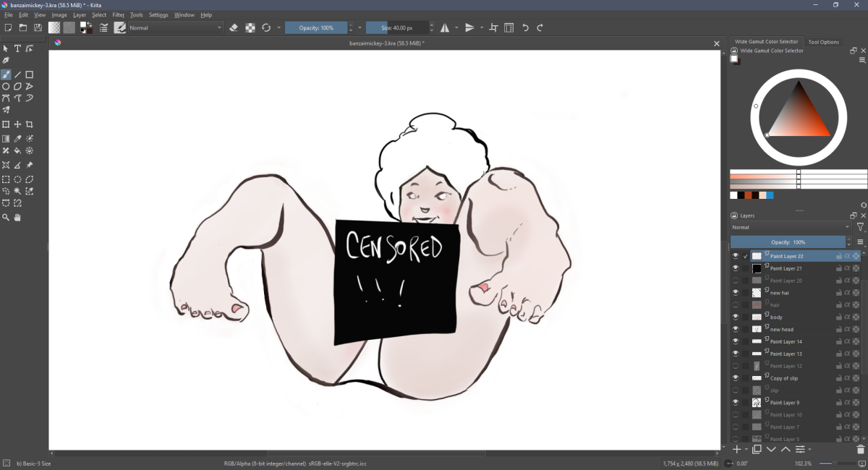Show the hidden slip layer

[736, 390]
